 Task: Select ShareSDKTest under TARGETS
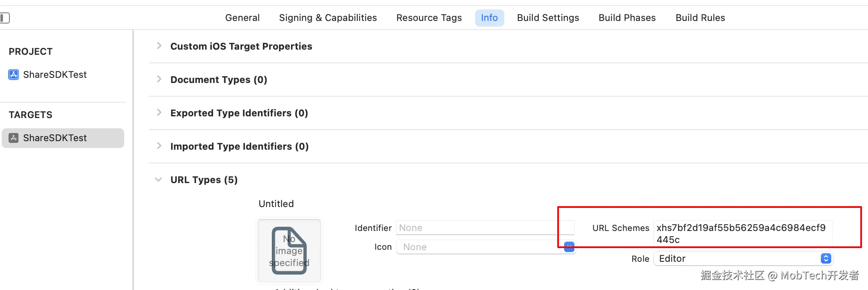click(55, 138)
